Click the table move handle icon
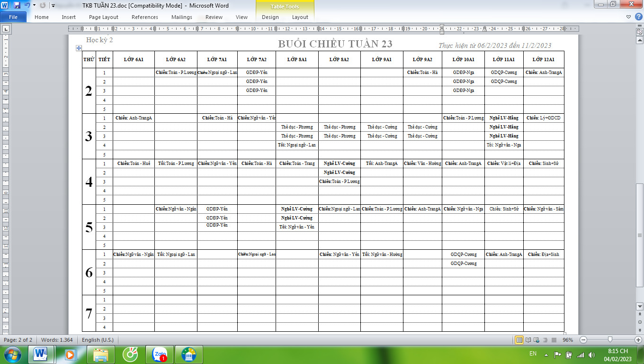Viewport: 644px width, 364px height. [79, 48]
